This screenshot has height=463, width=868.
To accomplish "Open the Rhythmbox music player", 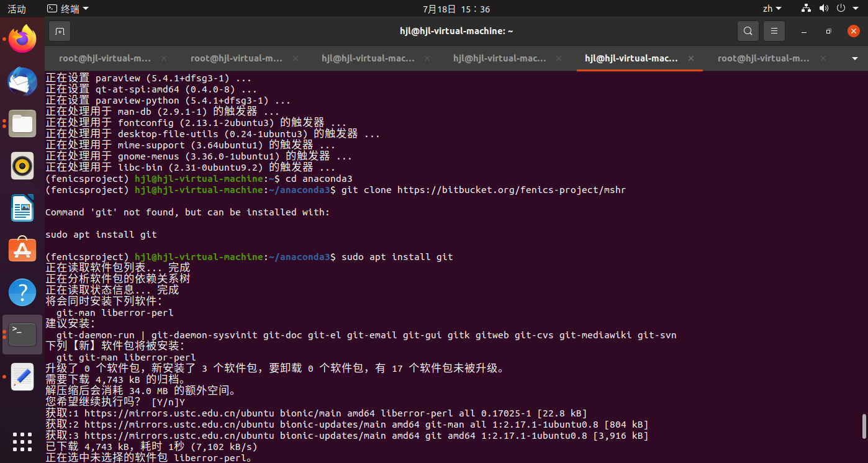I will click(x=22, y=166).
